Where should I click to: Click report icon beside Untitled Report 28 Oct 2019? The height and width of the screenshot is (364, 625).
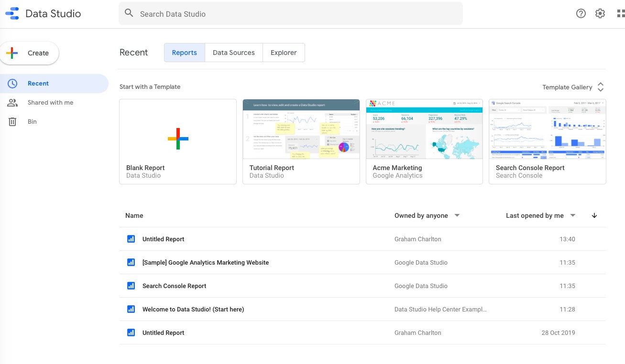pyautogui.click(x=131, y=332)
